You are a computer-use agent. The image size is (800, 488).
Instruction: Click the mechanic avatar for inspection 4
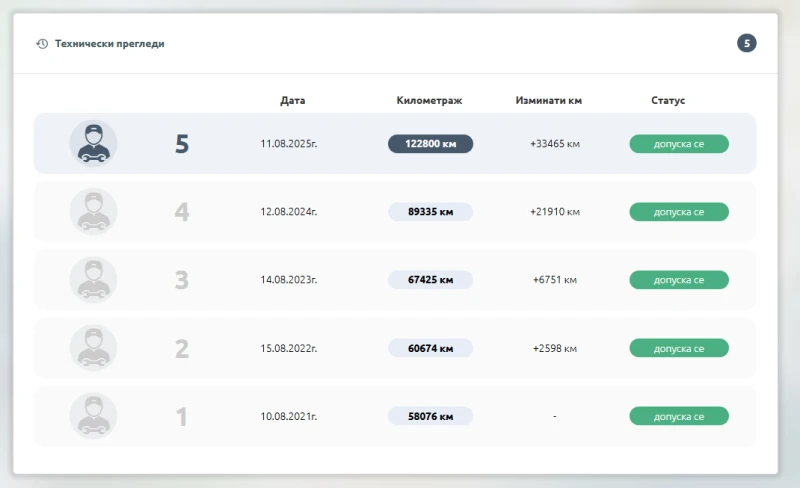93,212
